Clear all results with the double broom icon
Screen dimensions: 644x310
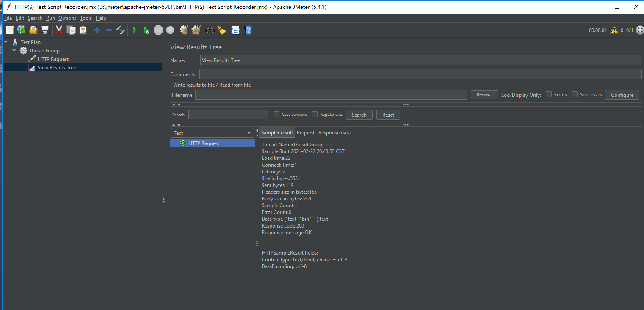click(x=196, y=30)
